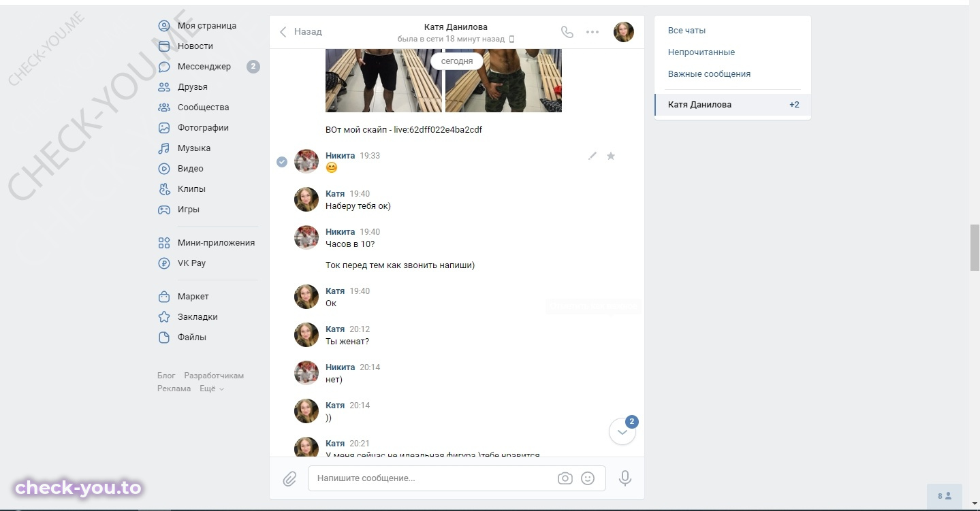Open Файлы document icon
This screenshot has height=511, width=980.
point(164,337)
